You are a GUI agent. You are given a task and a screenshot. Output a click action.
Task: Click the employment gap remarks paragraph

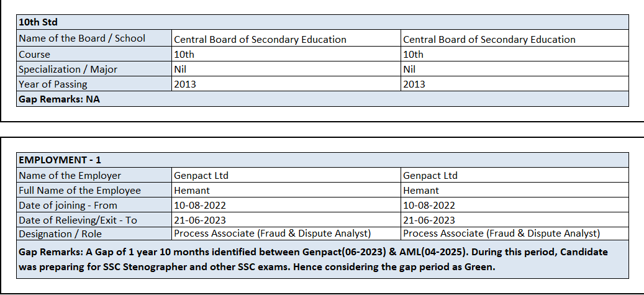314,260
